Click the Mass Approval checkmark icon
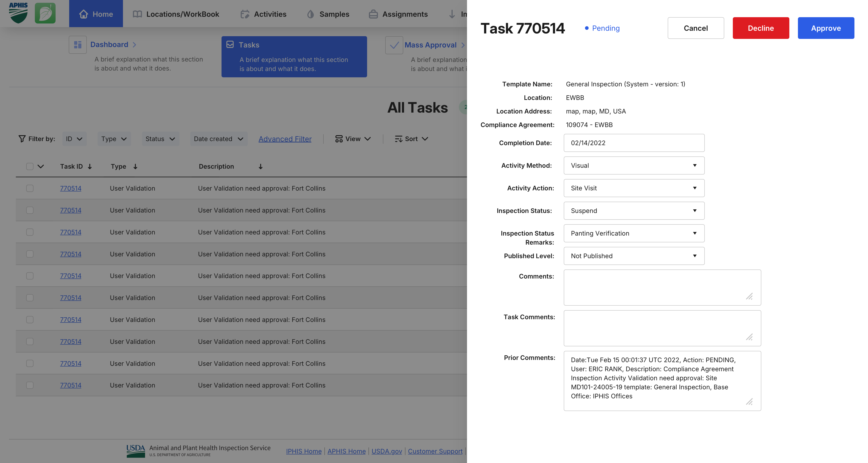868x463 pixels. coord(394,45)
